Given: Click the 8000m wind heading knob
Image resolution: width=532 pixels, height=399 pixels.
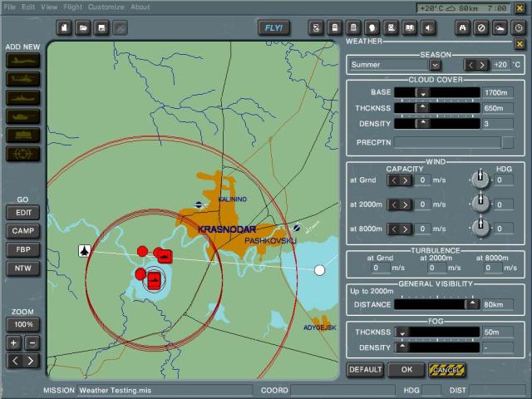Looking at the screenshot, I should point(479,229).
